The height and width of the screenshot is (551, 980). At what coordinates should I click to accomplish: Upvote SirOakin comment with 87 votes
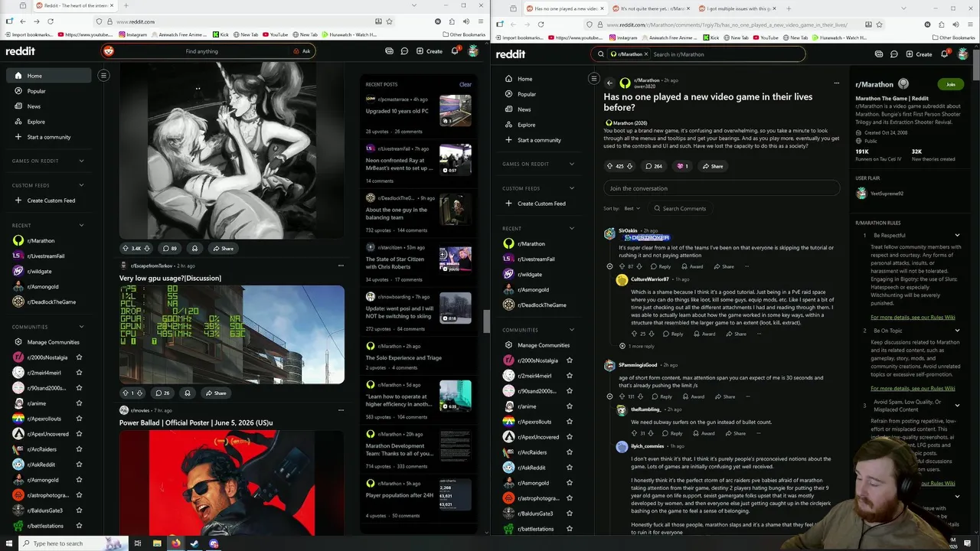tap(622, 266)
